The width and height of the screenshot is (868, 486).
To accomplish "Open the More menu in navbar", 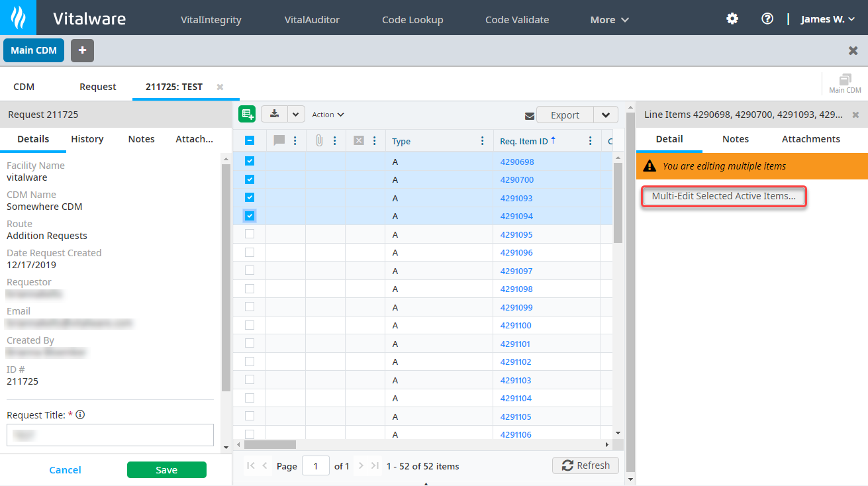I will click(609, 20).
